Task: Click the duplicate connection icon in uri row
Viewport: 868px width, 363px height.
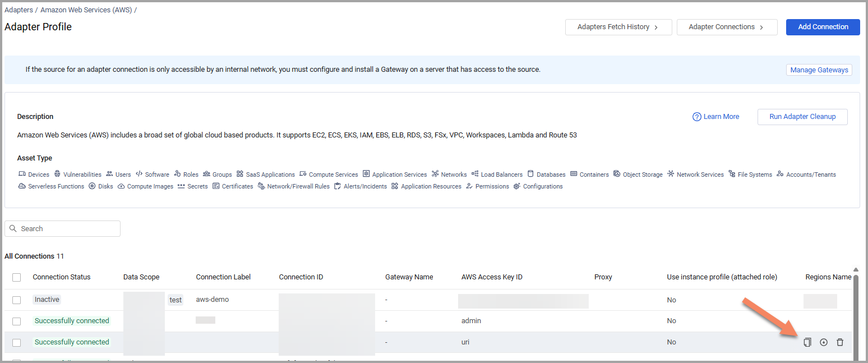Action: tap(807, 342)
